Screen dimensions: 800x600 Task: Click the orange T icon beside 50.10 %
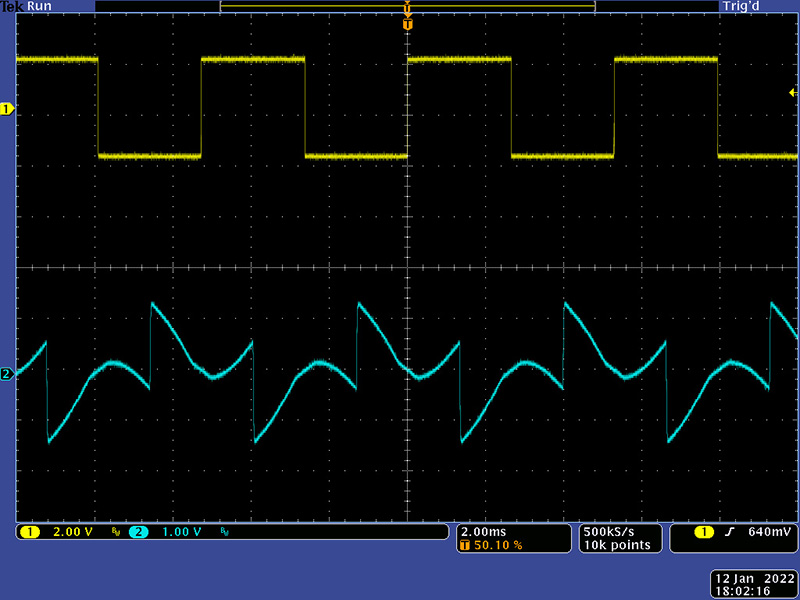point(465,545)
